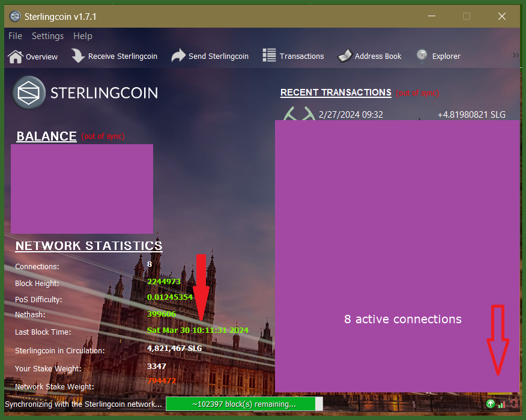
Task: Click the Sterlingcoin v1.7.1 window title
Action: click(61, 16)
